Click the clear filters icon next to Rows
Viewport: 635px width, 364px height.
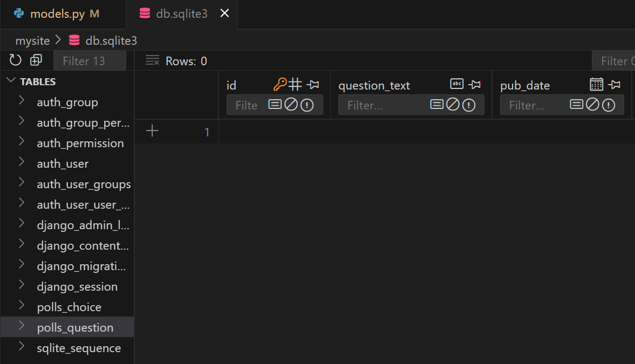[152, 60]
